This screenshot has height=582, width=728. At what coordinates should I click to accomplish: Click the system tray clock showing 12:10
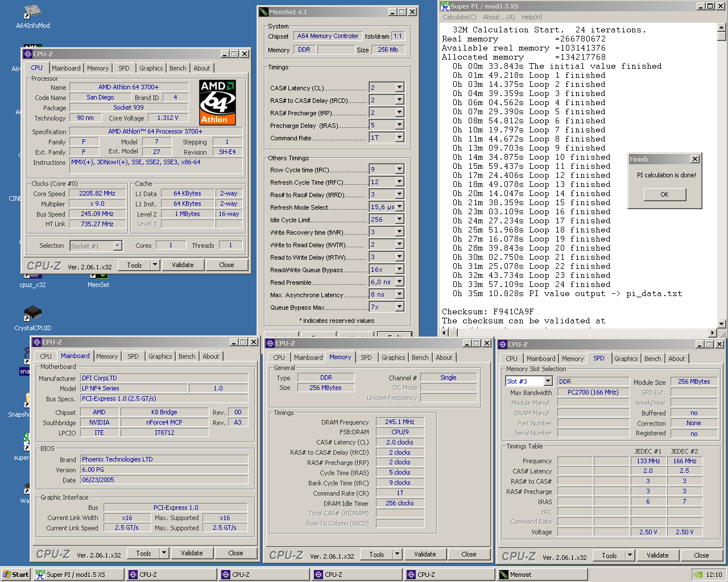[x=714, y=575]
